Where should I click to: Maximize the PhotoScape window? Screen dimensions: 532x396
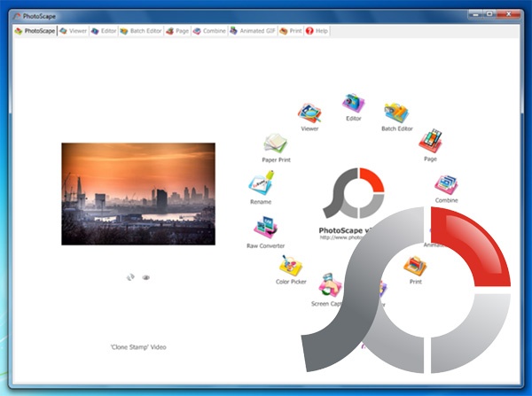489,14
